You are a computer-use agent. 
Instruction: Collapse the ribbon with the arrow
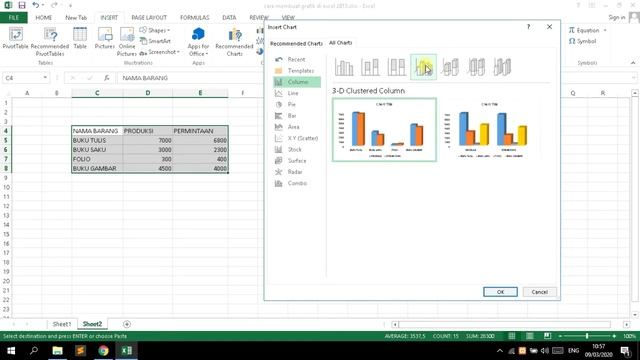[633, 63]
